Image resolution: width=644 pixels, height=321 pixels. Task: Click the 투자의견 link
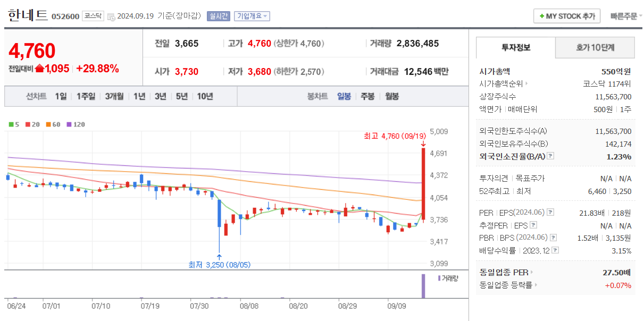tap(494, 179)
